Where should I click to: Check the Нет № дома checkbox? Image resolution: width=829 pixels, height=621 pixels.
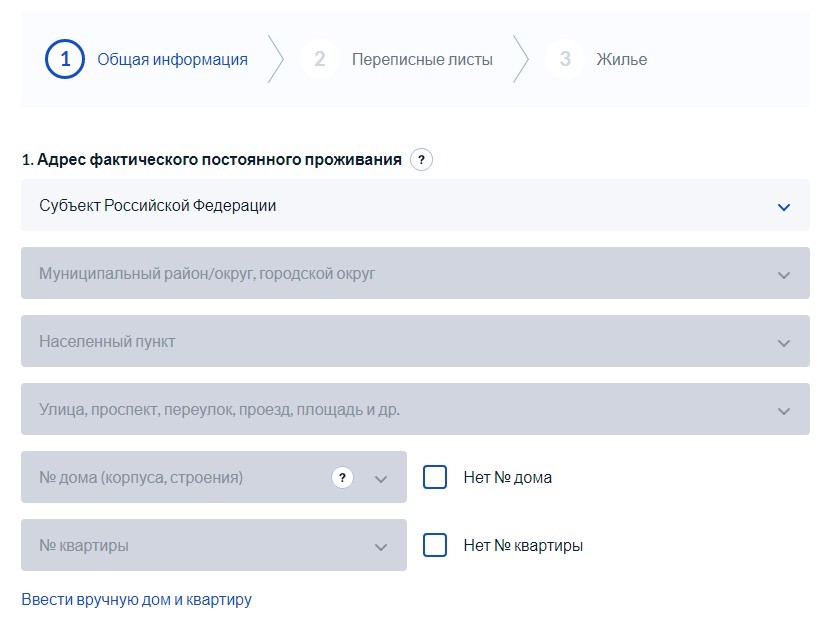click(435, 477)
